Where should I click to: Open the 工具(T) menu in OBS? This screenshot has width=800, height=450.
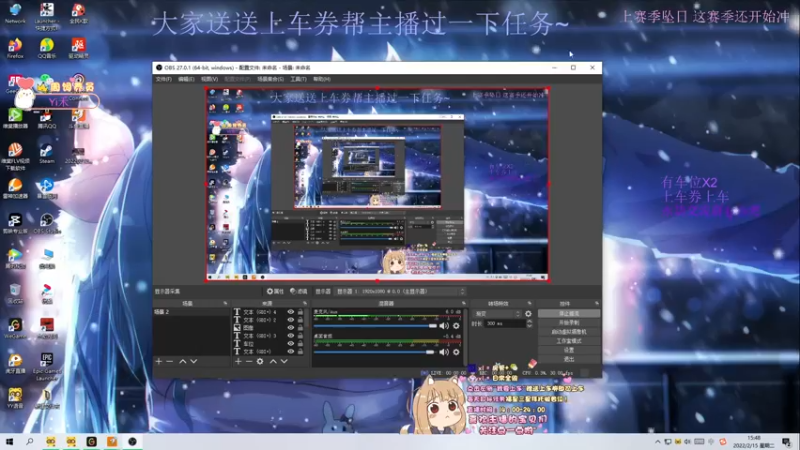click(298, 79)
